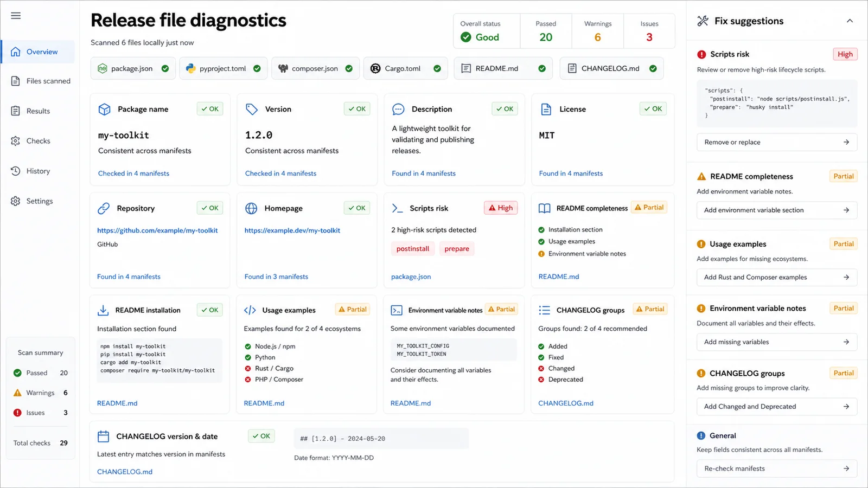
Task: Click 'Rust / Cargo' in Usage examples list
Action: point(274,368)
